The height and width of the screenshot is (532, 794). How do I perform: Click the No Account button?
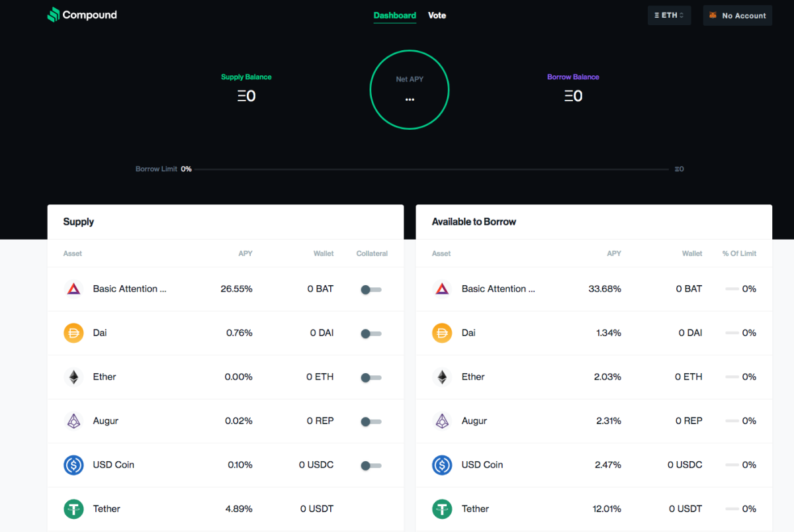point(737,15)
